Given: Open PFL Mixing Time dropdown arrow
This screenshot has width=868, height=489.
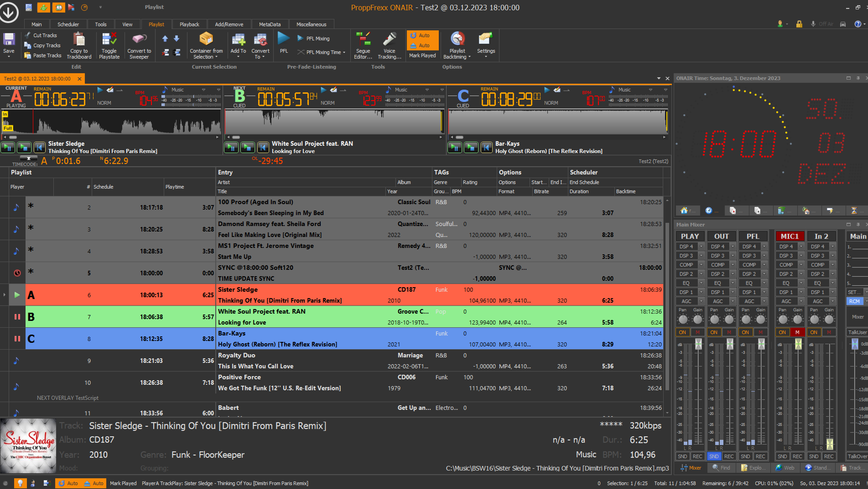Looking at the screenshot, I should click(344, 52).
